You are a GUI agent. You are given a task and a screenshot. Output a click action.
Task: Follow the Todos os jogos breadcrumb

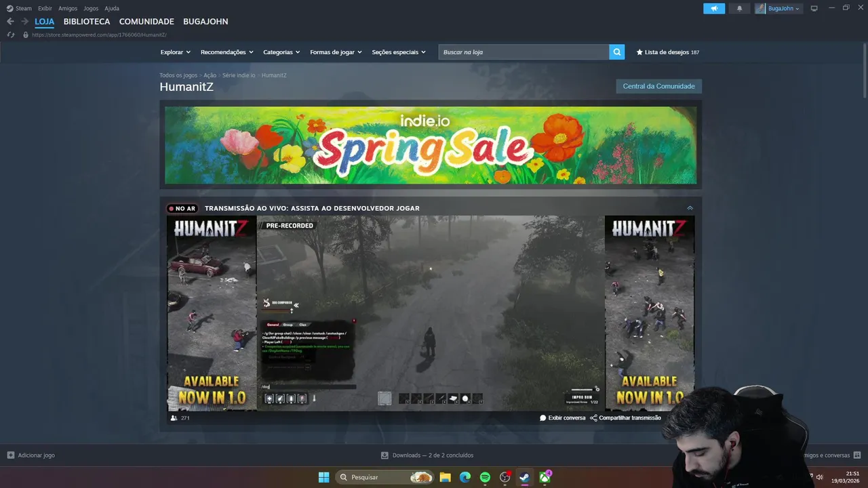(178, 75)
